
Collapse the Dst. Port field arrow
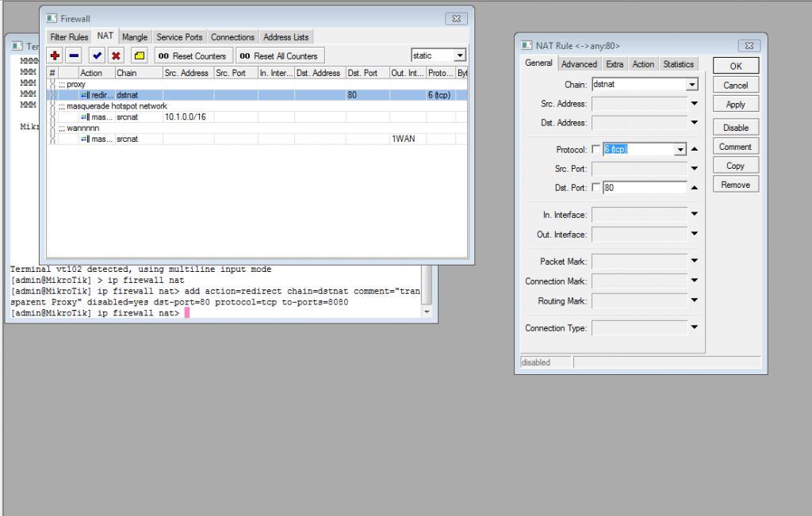(695, 188)
